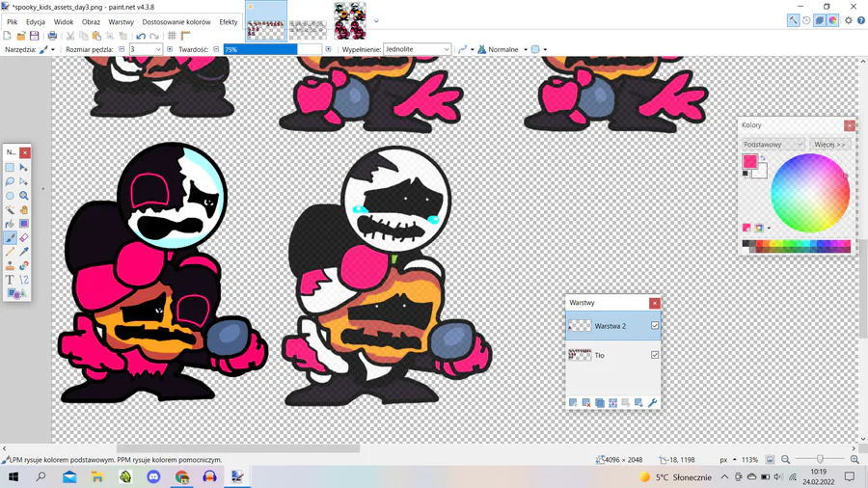
Task: Toggle the pixel grid icon
Action: point(172,36)
